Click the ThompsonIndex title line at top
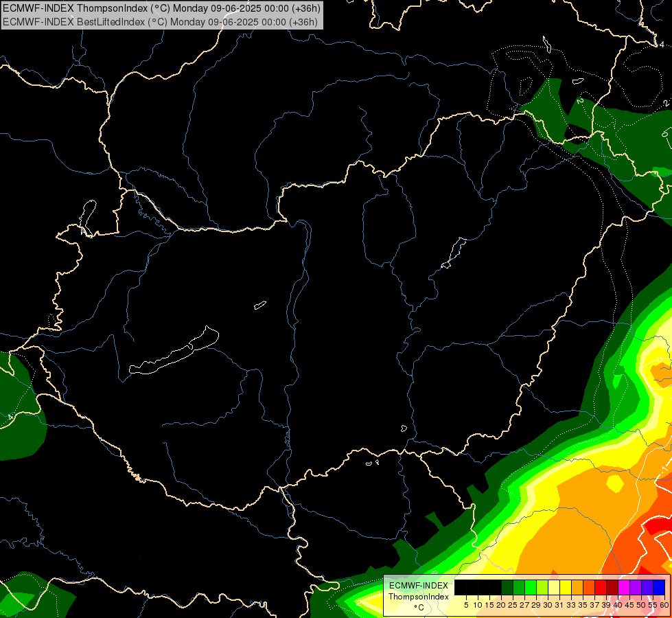The height and width of the screenshot is (618, 672). point(161,8)
